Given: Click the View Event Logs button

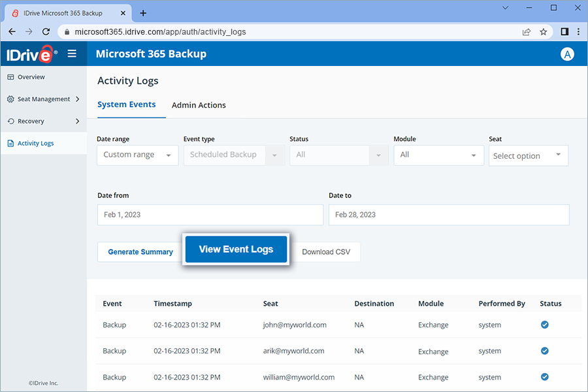Looking at the screenshot, I should [x=236, y=250].
